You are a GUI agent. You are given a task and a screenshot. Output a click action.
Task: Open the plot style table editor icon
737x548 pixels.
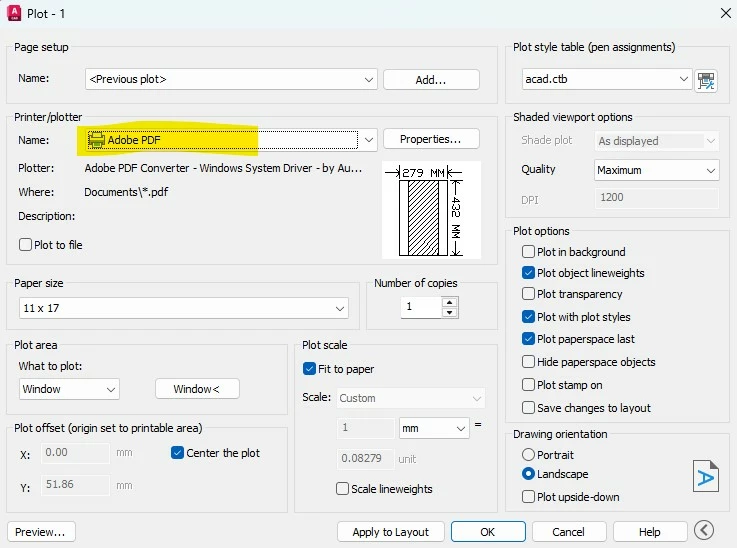point(706,80)
